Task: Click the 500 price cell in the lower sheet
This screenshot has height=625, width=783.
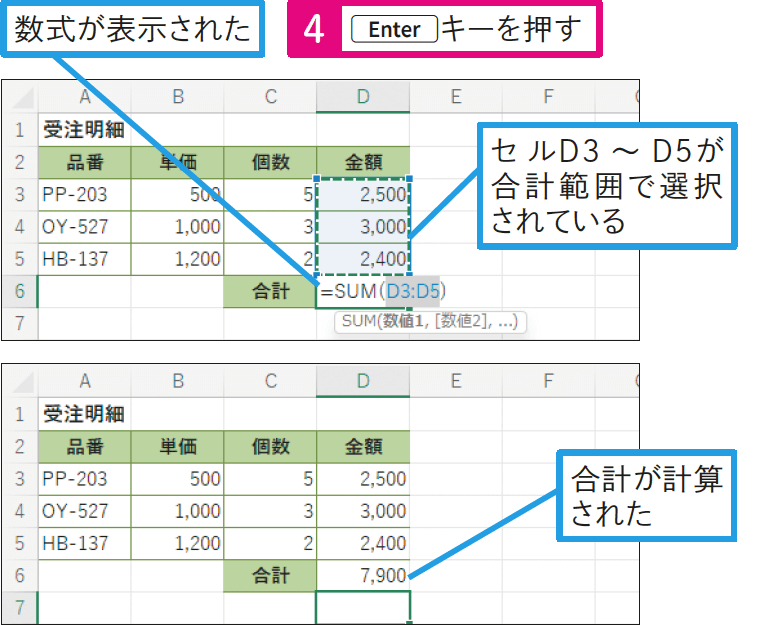Action: pyautogui.click(x=177, y=479)
